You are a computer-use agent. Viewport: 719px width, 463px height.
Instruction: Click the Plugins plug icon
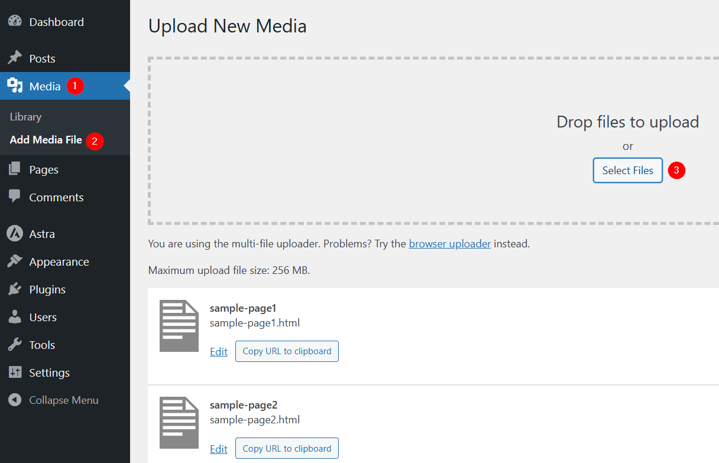click(15, 289)
